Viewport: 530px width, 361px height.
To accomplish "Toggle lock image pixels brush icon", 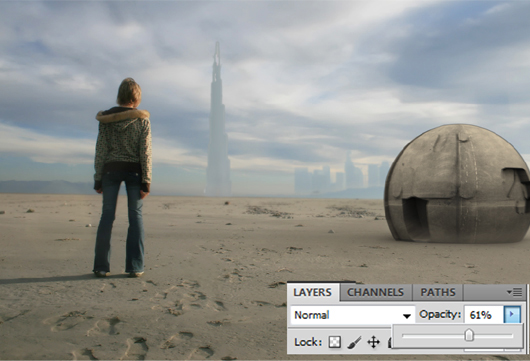I will tap(354, 342).
